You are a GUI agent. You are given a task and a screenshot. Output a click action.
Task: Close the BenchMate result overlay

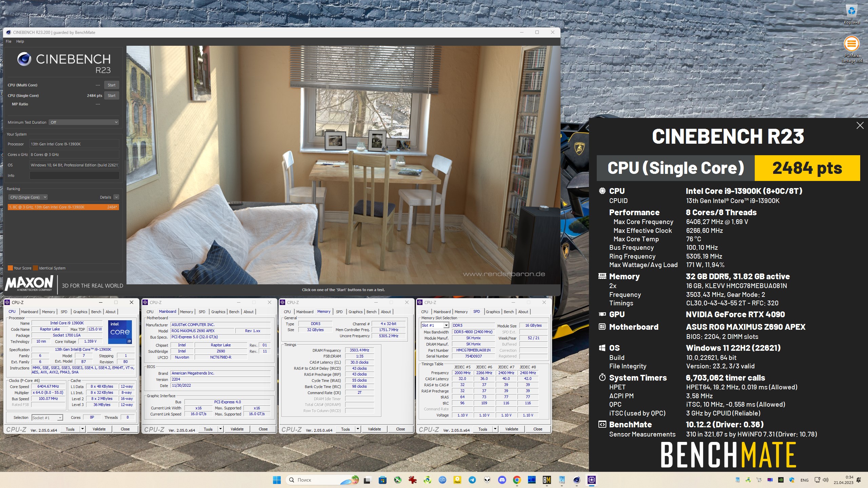(860, 126)
